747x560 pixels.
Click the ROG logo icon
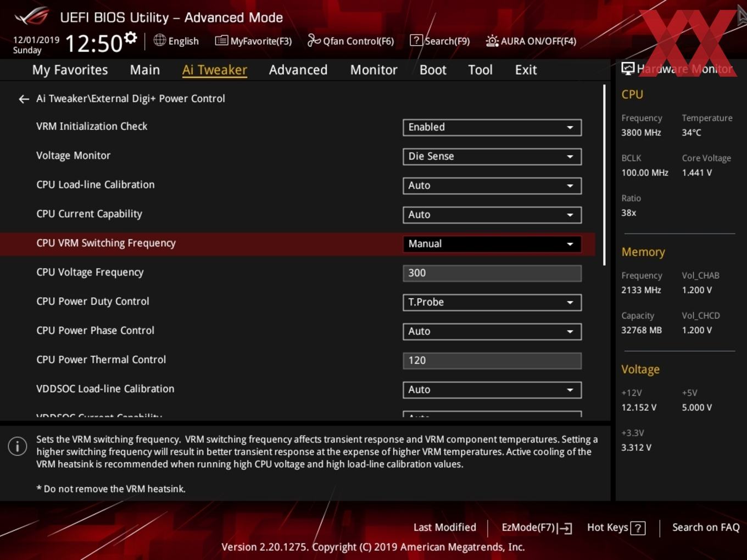[x=31, y=16]
